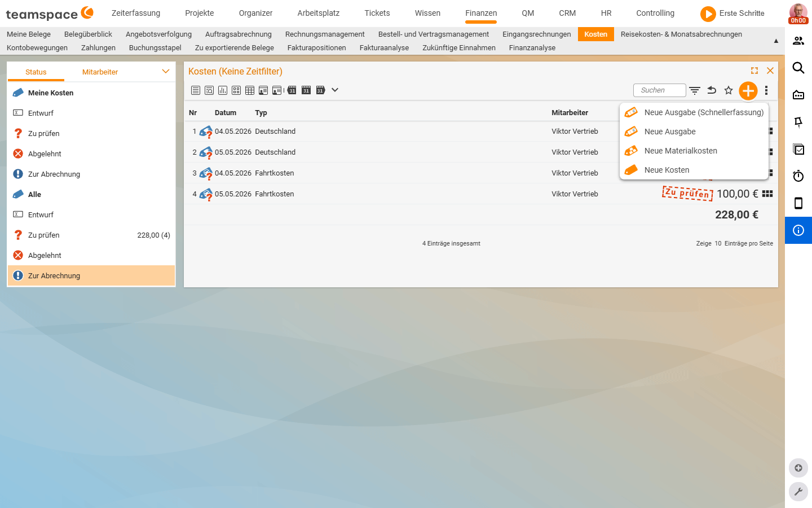The image size is (812, 508).
Task: Open the bar chart view icon
Action: click(223, 90)
